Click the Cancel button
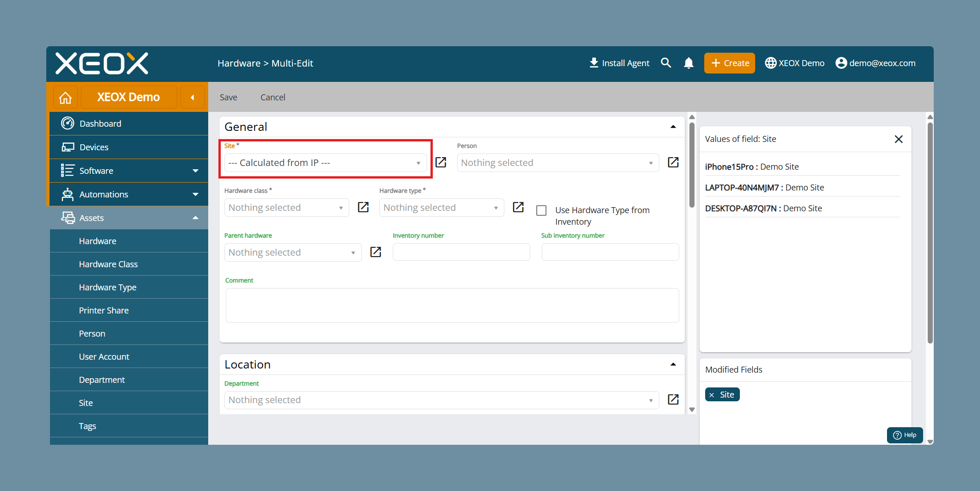The width and height of the screenshot is (980, 491). pyautogui.click(x=273, y=97)
